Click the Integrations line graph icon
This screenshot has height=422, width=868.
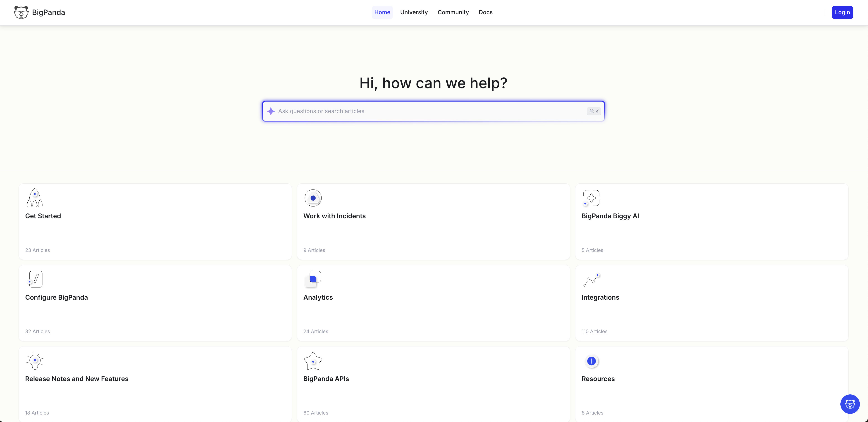tap(591, 280)
